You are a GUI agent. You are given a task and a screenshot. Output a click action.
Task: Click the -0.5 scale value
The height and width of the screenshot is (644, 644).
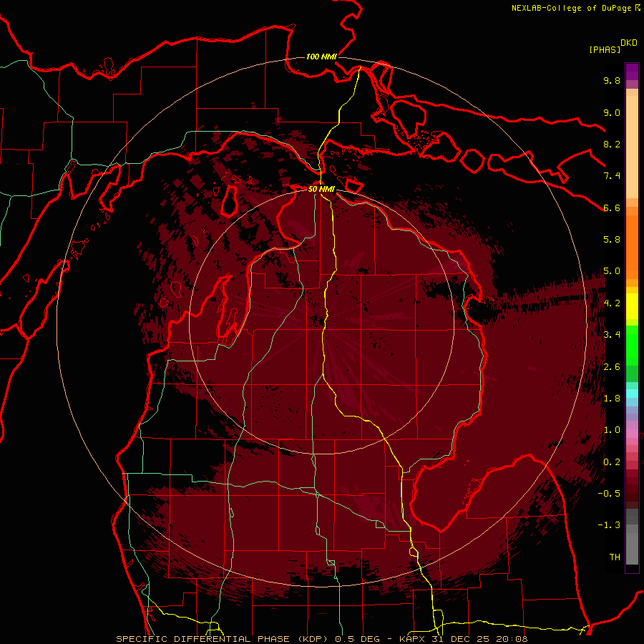coord(609,494)
